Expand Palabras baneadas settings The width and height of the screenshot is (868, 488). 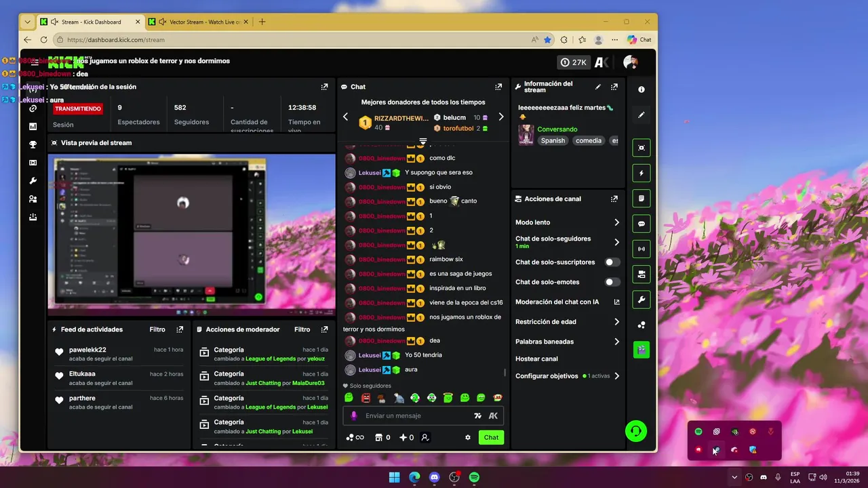[x=616, y=342]
